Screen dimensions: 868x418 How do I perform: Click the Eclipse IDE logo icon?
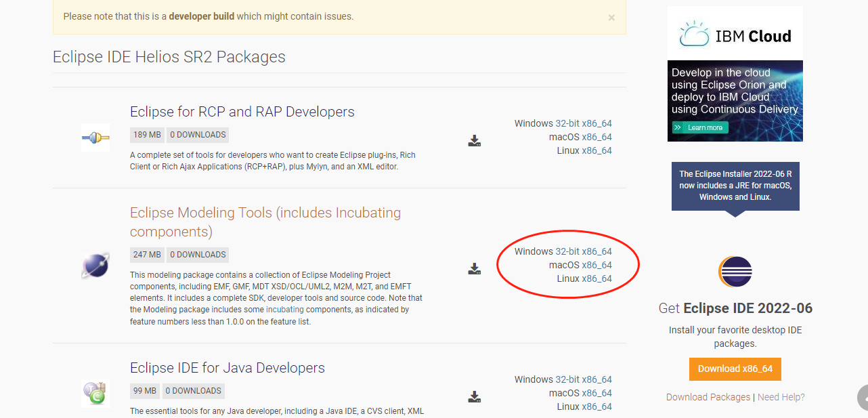pyautogui.click(x=735, y=272)
